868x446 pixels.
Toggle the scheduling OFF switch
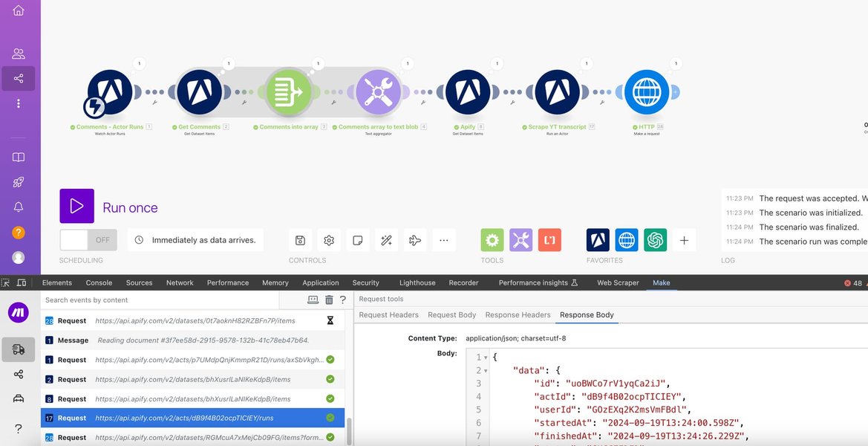point(88,240)
